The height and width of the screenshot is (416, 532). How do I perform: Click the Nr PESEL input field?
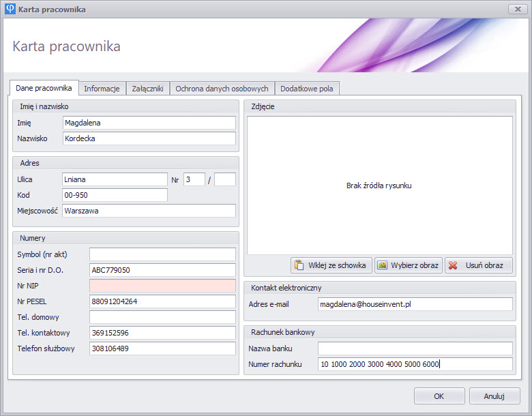click(162, 301)
